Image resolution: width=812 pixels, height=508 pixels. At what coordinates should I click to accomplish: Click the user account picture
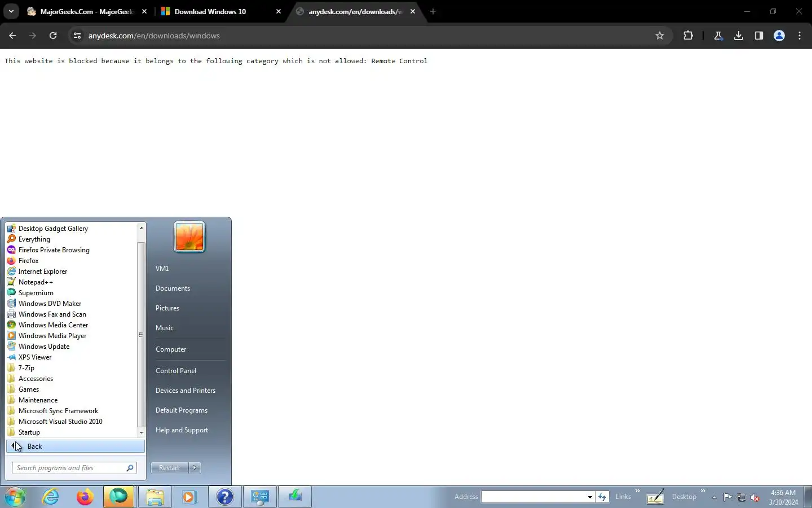coord(189,237)
